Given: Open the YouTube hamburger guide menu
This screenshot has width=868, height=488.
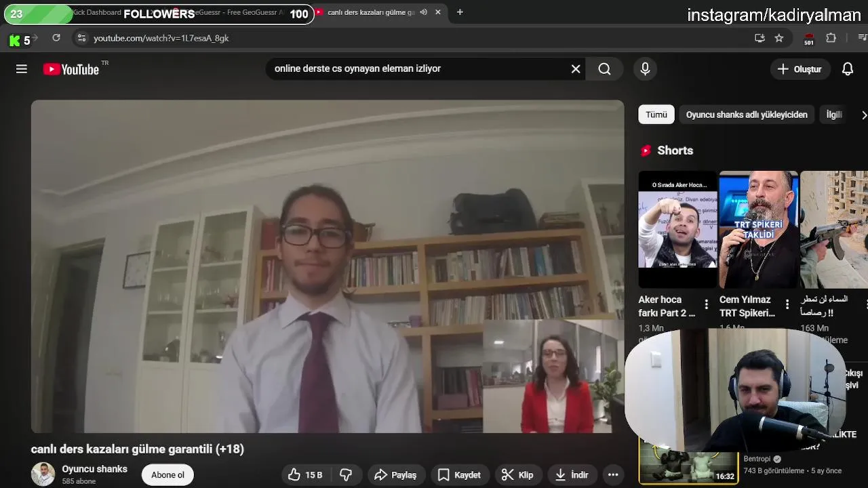Looking at the screenshot, I should [22, 69].
